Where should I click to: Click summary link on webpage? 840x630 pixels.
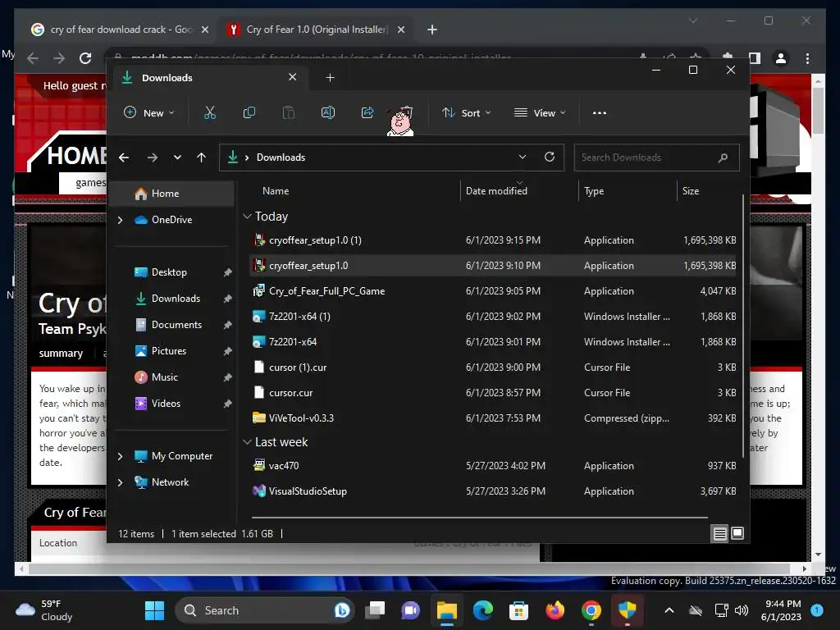pyautogui.click(x=61, y=354)
